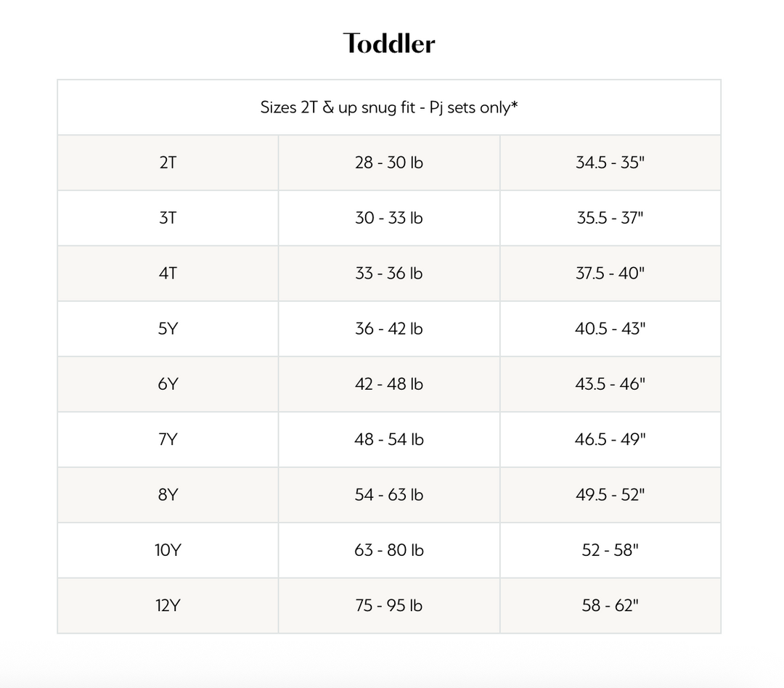Click the 58 - 62" height cell
Screen dimensions: 784x688
tap(610, 605)
